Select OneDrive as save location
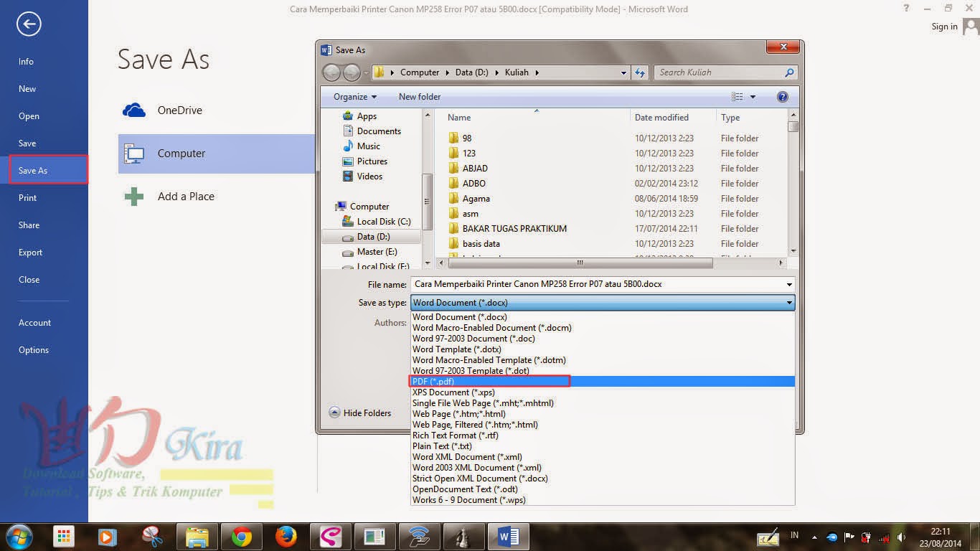Viewport: 980px width, 551px height. coord(216,110)
